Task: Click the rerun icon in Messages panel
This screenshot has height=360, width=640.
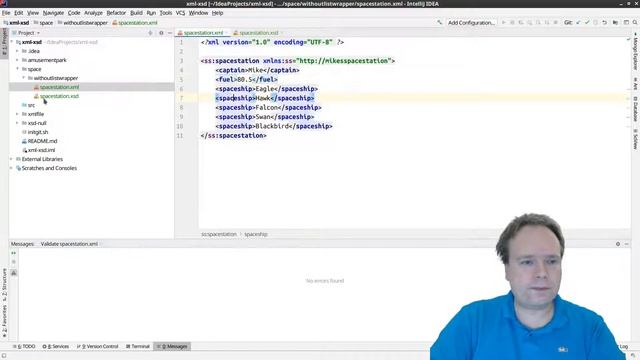Action: click(x=13, y=253)
